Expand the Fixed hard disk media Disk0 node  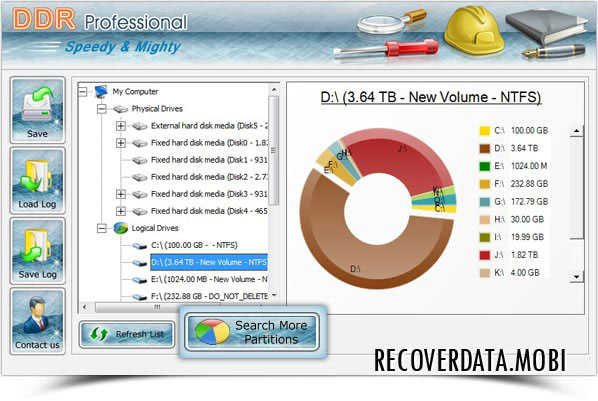pos(121,143)
